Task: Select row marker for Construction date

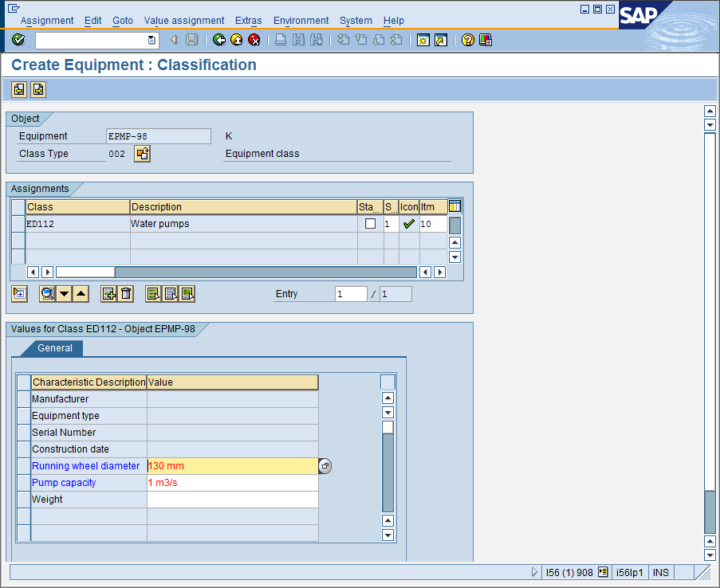Action: coord(23,449)
